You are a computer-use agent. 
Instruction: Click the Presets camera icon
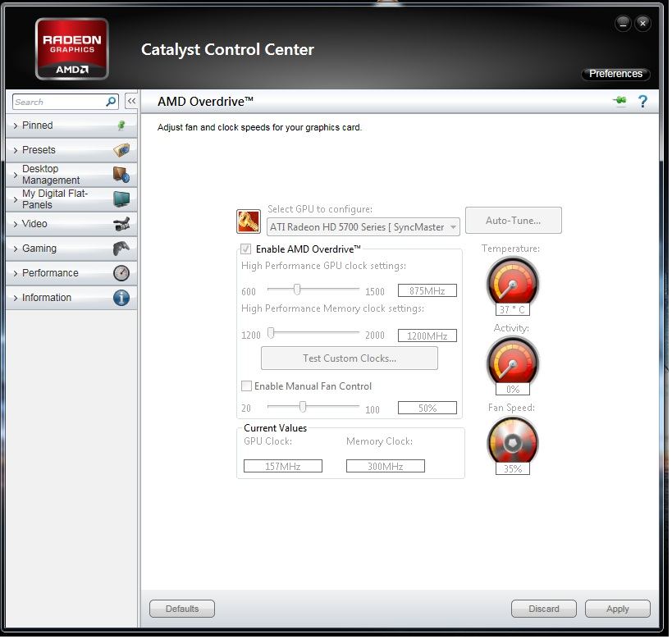tap(121, 150)
